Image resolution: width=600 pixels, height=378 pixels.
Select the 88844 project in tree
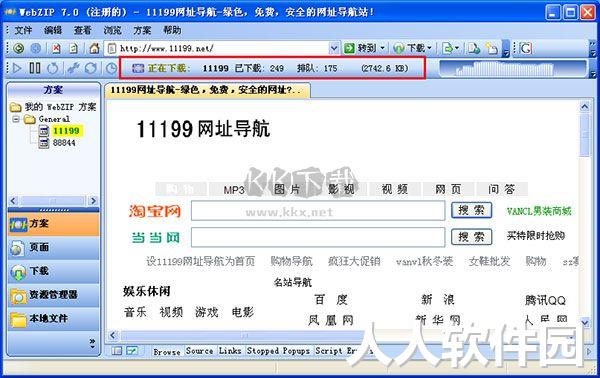[64, 143]
